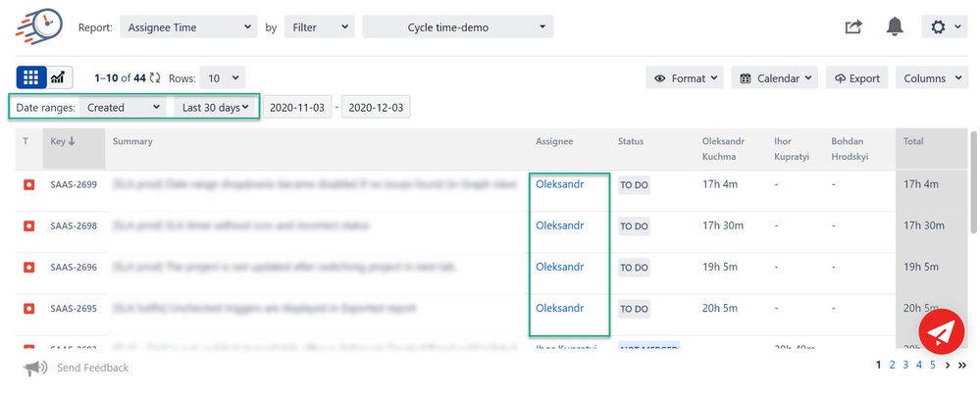980x396 pixels.
Task: Switch to grid table view
Action: point(30,77)
